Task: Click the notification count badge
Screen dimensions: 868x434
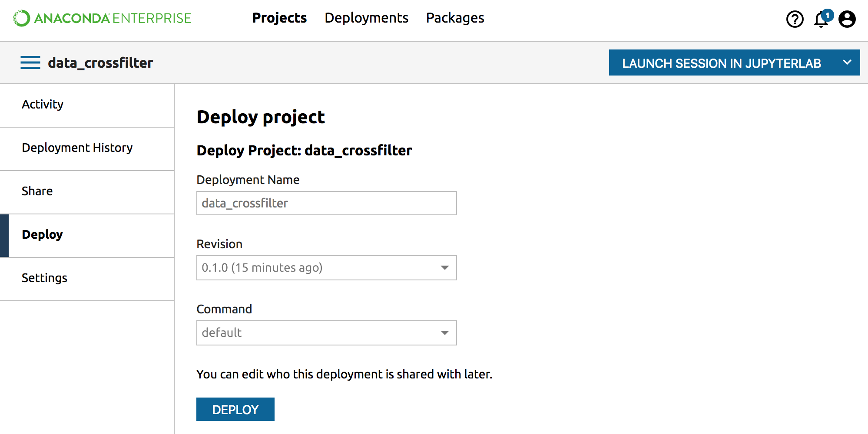Action: coord(828,15)
